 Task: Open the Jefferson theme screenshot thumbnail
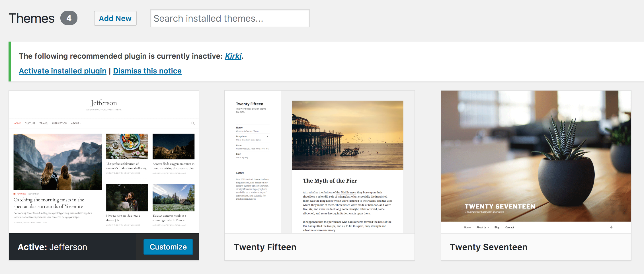pos(104,162)
